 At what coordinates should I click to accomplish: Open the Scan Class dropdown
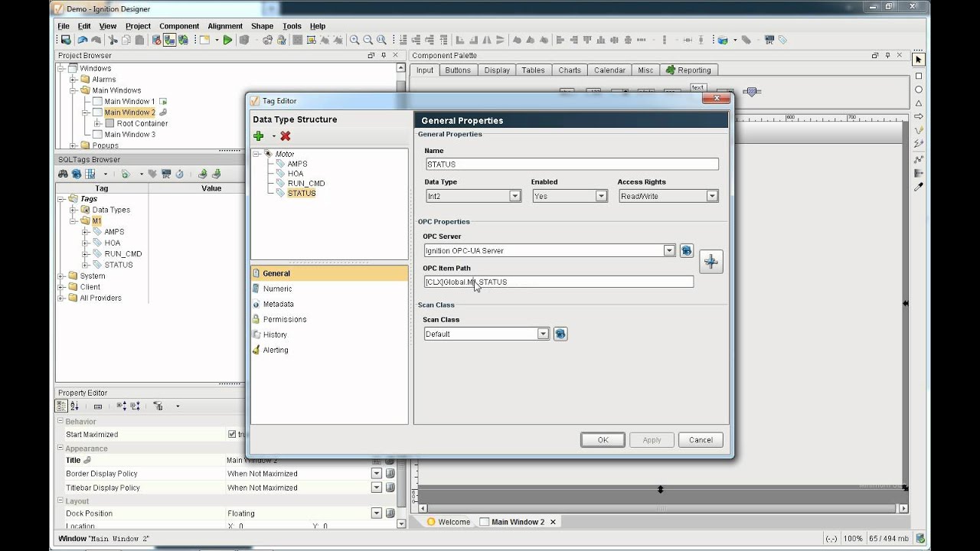tap(543, 334)
